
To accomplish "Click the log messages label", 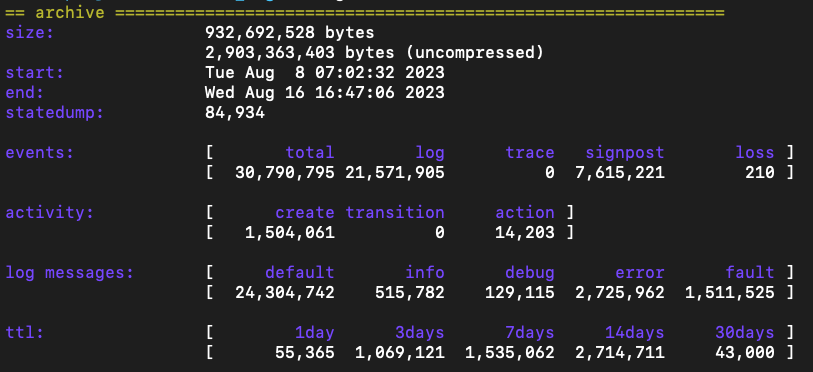I will tap(69, 272).
